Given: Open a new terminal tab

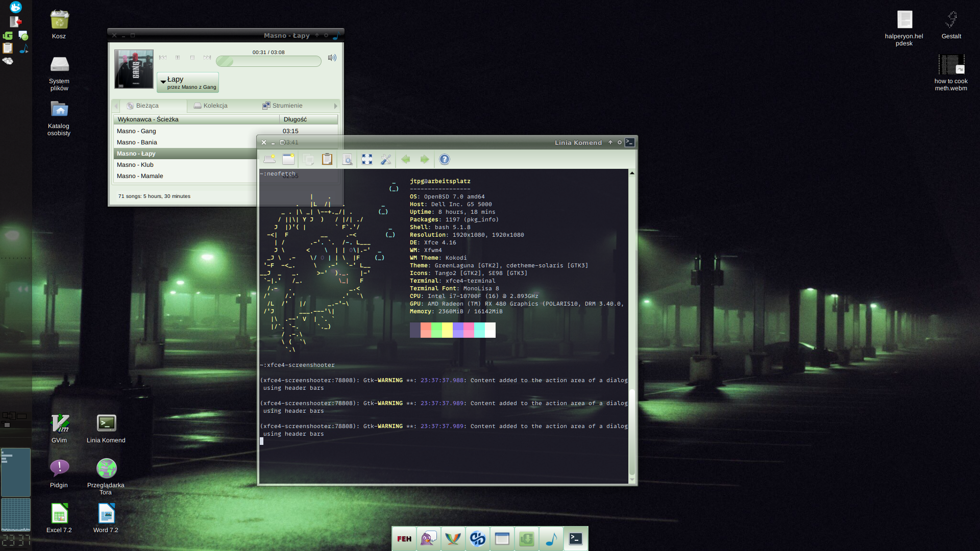Looking at the screenshot, I should click(x=269, y=159).
